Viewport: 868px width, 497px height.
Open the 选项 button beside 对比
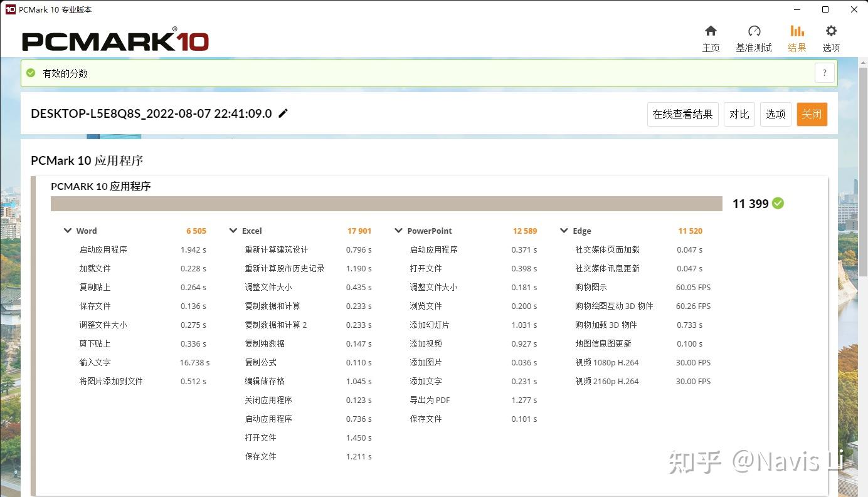click(775, 114)
